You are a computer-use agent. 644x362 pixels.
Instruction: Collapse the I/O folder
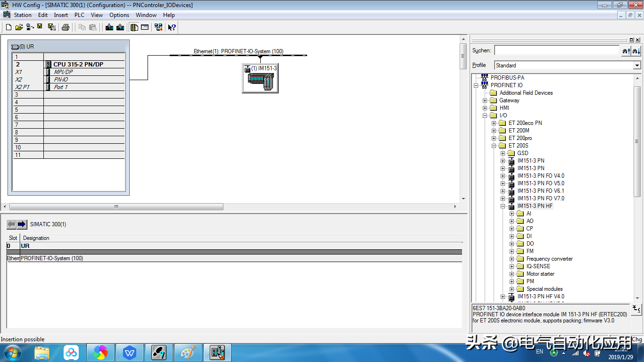click(485, 115)
